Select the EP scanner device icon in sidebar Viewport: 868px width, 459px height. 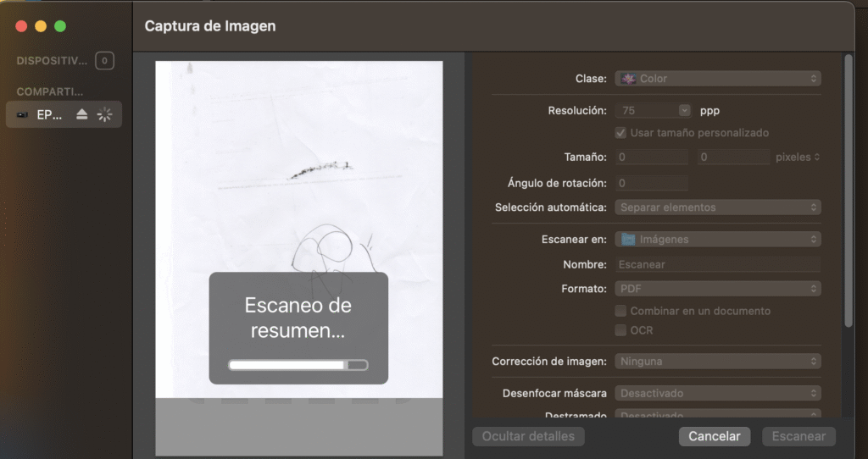point(22,115)
